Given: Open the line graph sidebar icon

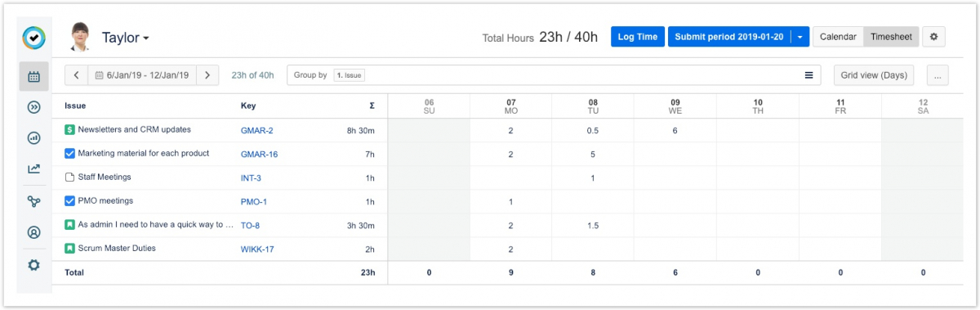Looking at the screenshot, I should [x=33, y=169].
